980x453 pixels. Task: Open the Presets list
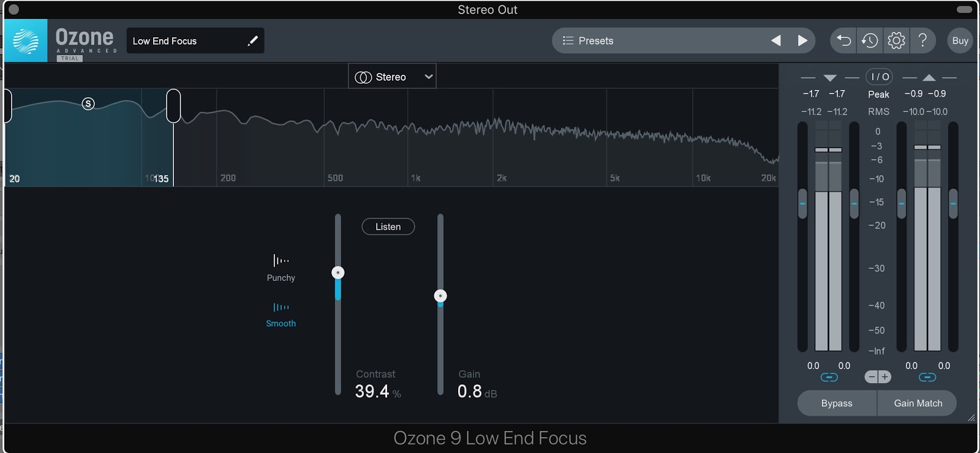coord(588,40)
